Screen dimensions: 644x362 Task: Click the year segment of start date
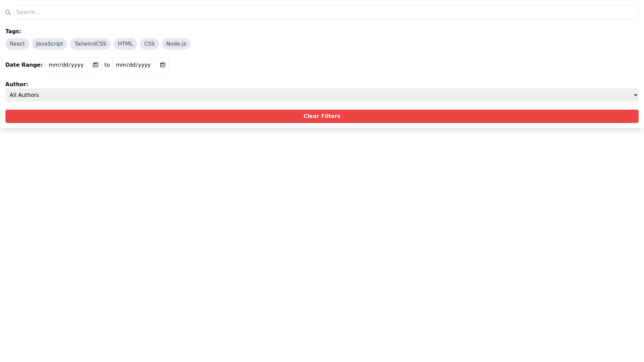pos(77,65)
